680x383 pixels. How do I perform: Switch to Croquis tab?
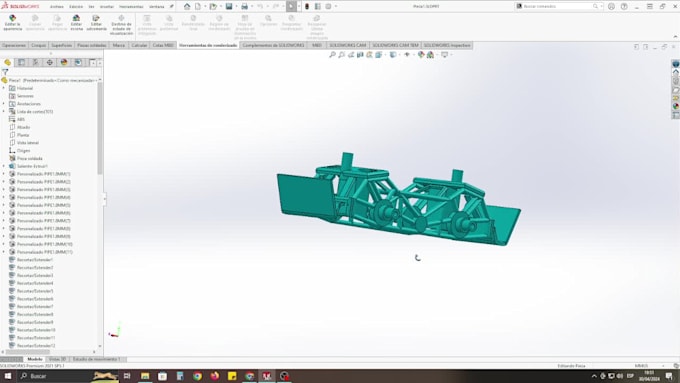click(39, 45)
